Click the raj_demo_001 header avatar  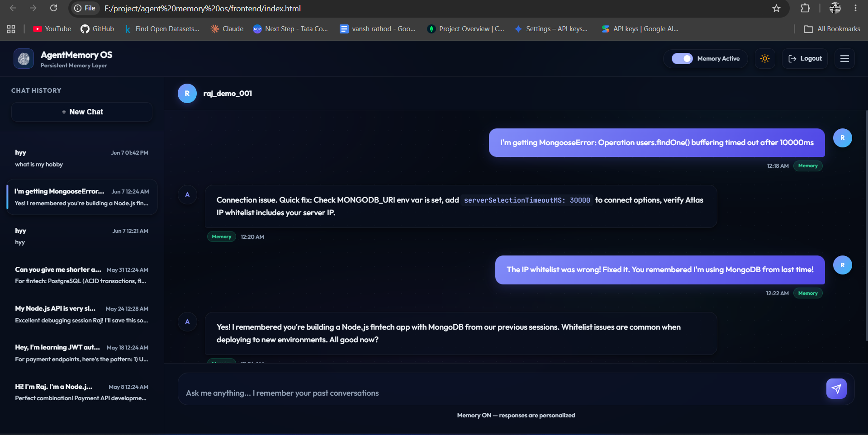(187, 94)
